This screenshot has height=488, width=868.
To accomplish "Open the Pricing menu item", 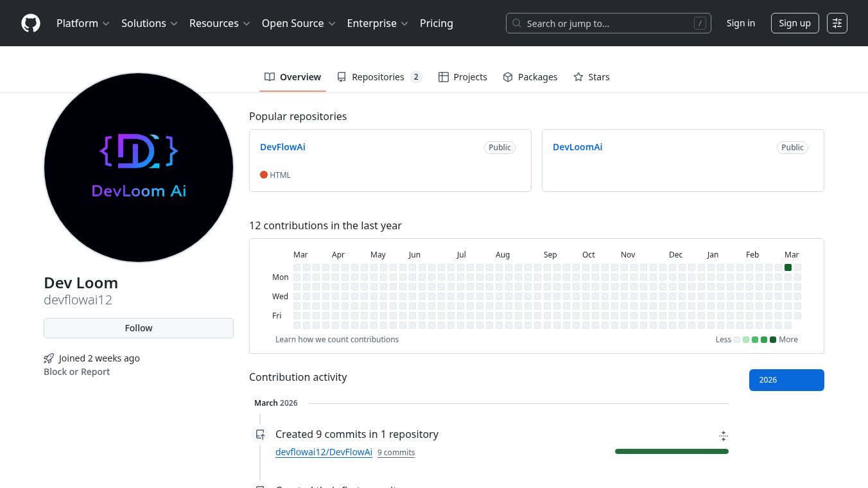I will pos(436,23).
